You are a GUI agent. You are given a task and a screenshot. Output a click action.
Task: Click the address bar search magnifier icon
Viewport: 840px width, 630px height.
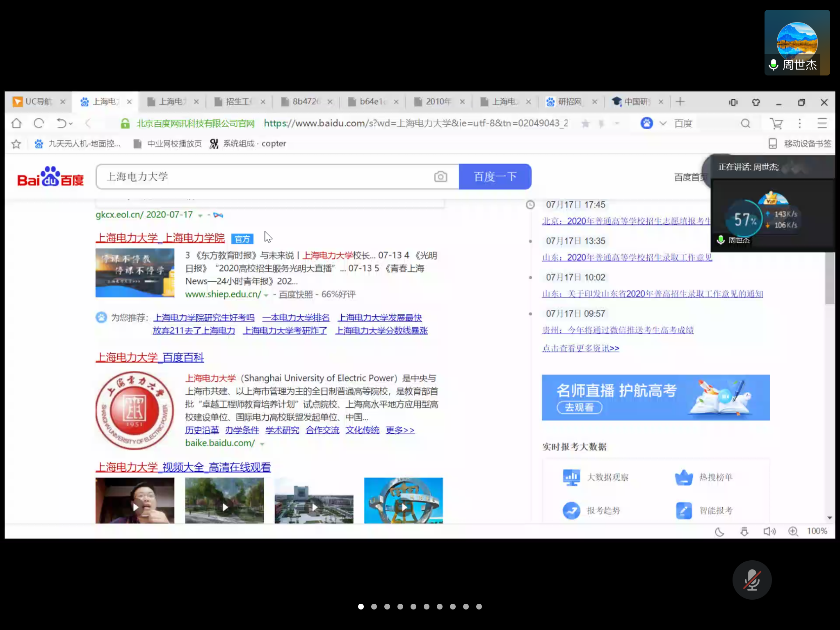tap(745, 123)
